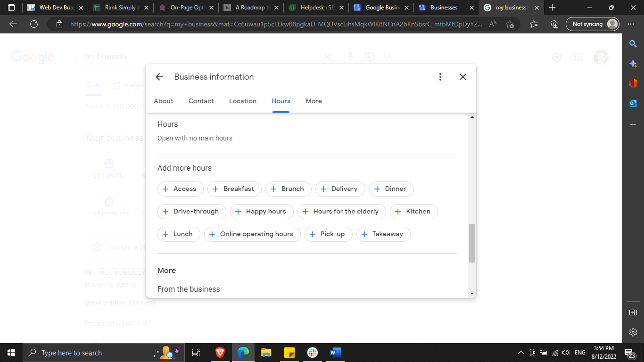The image size is (644, 362).
Task: Add Takeaway hours chip
Action: tap(383, 234)
